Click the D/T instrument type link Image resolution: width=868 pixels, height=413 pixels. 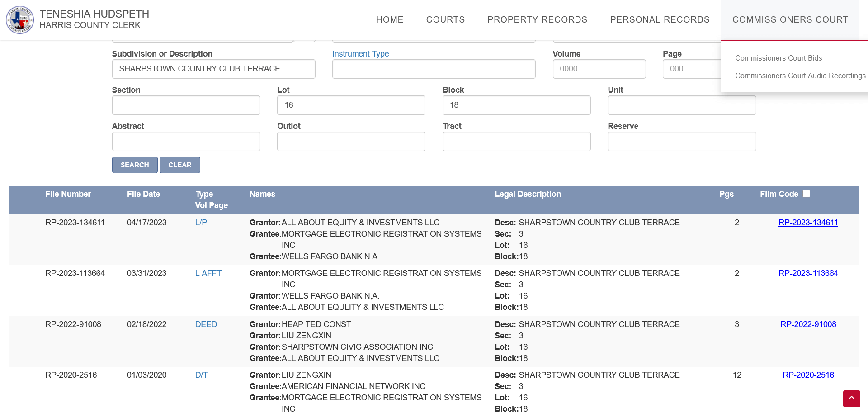pos(201,375)
